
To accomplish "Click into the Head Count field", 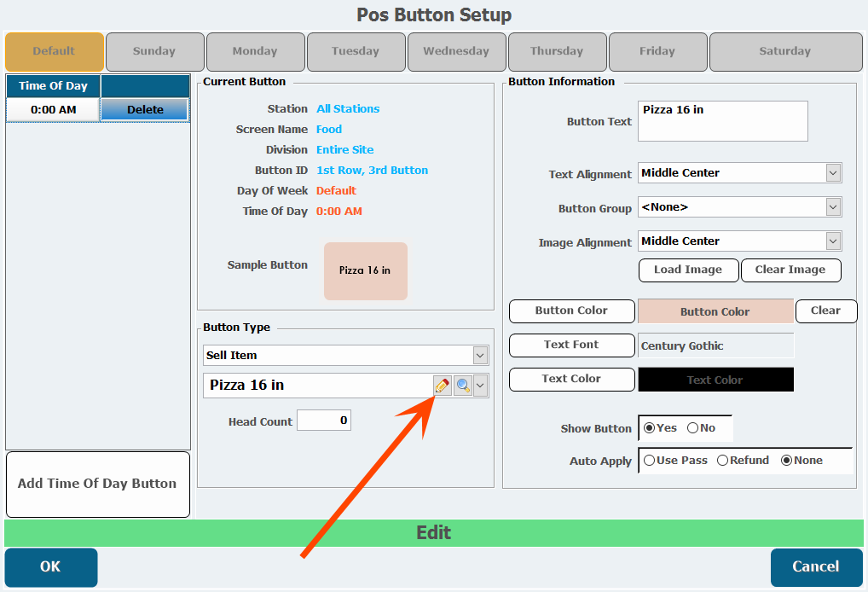I will [323, 421].
